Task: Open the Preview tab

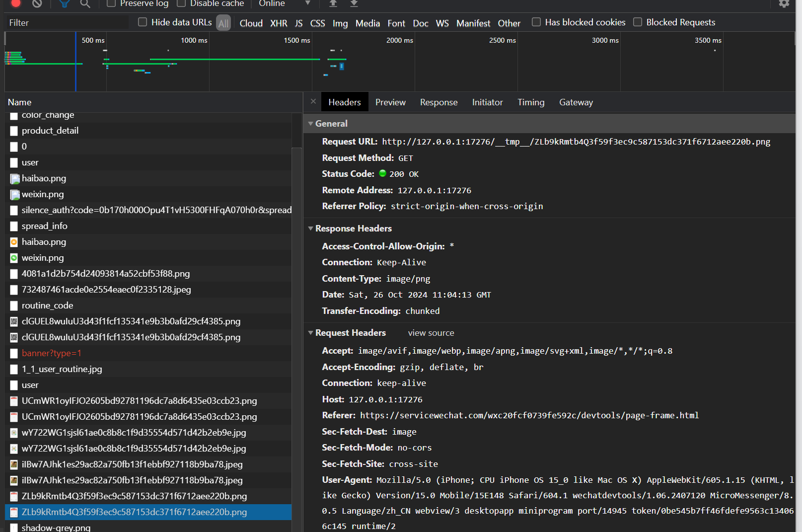Action: point(390,102)
